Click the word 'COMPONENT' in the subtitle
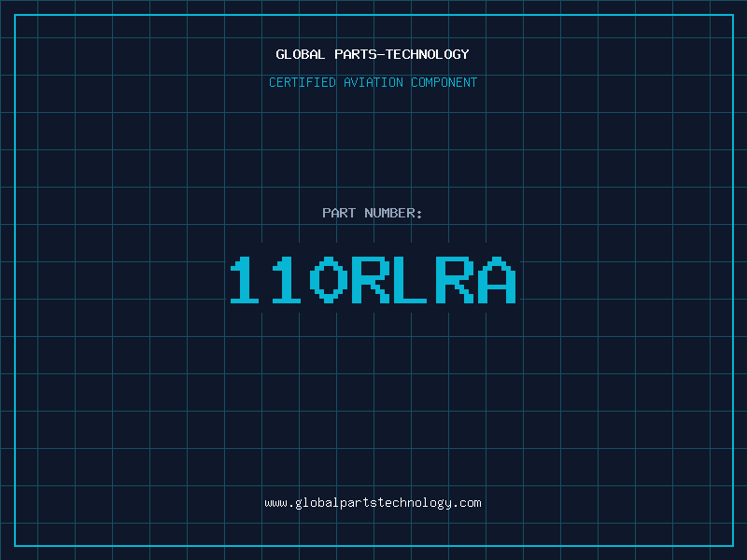747x560 pixels. (x=444, y=82)
